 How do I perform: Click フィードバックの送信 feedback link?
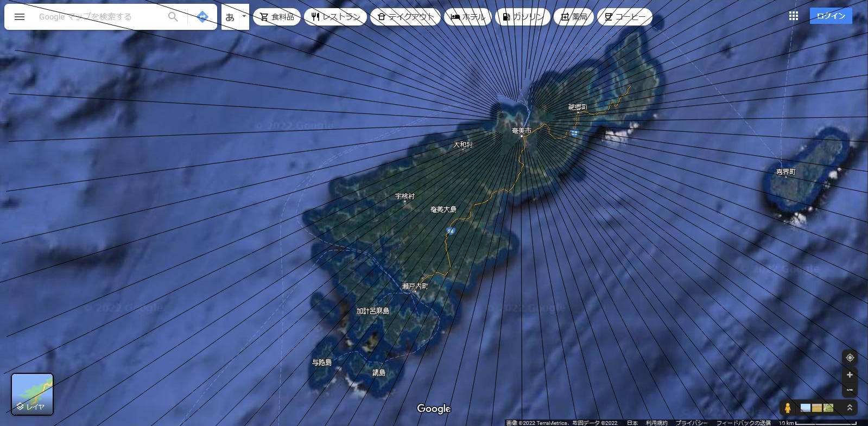[x=743, y=423]
